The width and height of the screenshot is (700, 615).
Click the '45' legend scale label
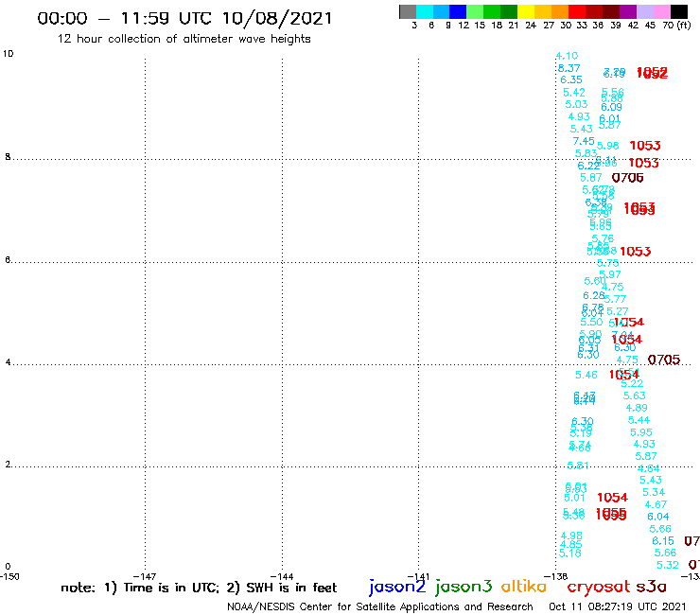[x=650, y=25]
